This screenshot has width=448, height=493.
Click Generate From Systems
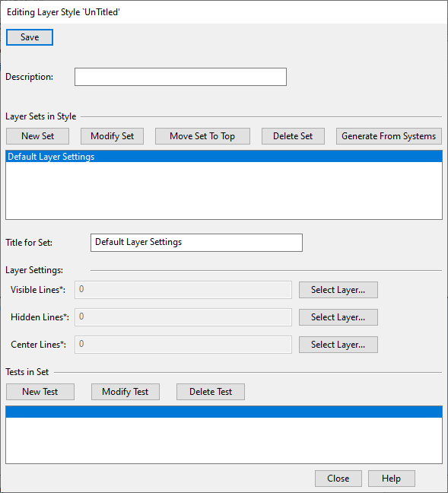389,136
